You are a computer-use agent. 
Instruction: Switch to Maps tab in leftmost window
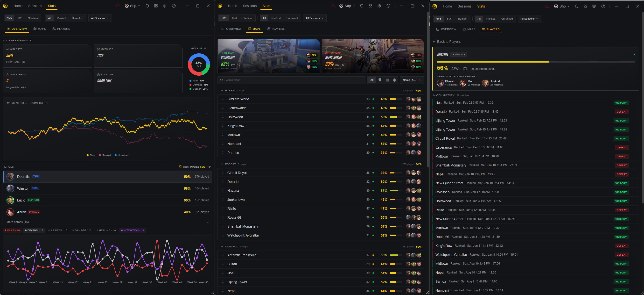click(x=40, y=29)
